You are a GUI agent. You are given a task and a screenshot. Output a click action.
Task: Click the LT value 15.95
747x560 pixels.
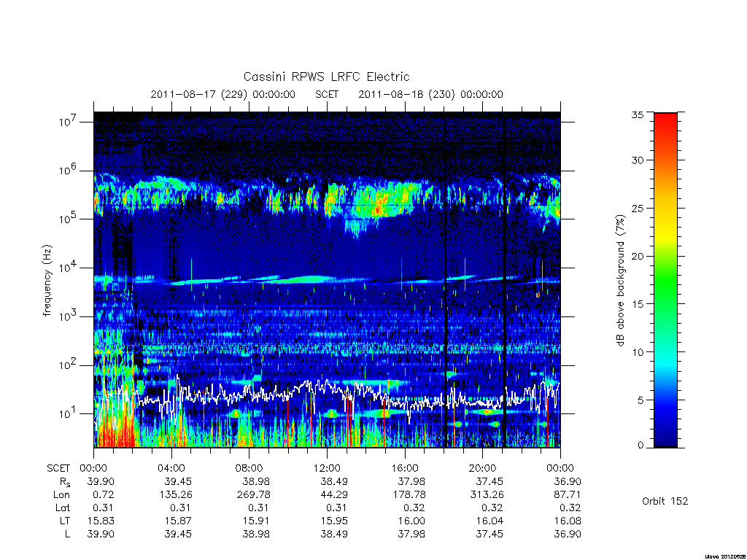(x=334, y=521)
